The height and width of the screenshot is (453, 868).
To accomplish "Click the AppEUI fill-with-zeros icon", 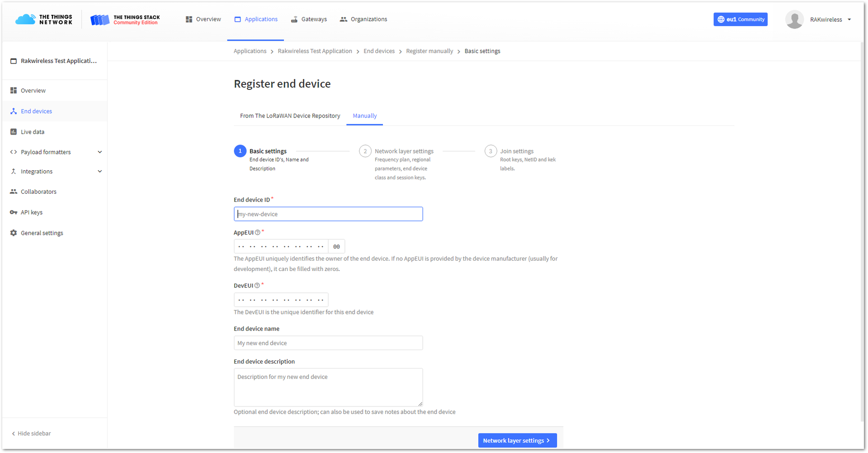I will (336, 247).
